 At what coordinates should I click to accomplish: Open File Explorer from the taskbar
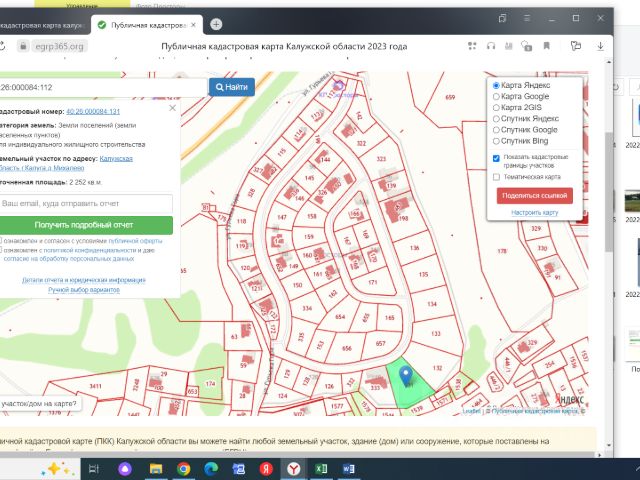pyautogui.click(x=155, y=467)
